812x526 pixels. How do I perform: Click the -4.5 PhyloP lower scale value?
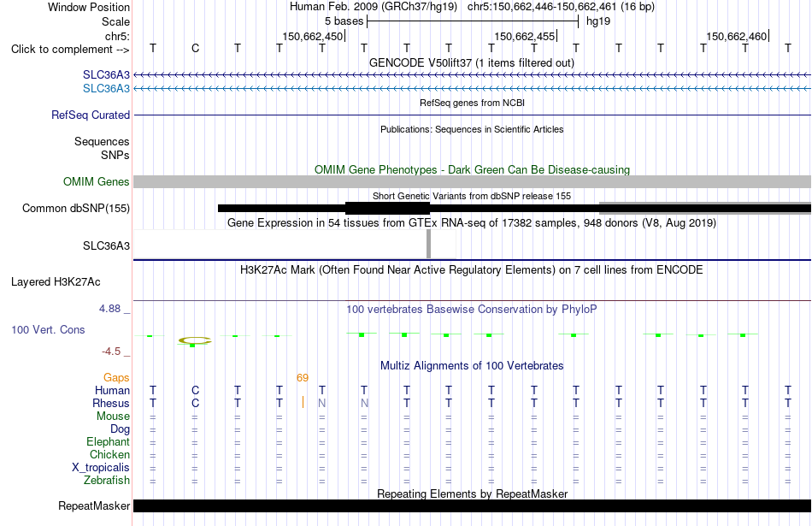point(111,352)
